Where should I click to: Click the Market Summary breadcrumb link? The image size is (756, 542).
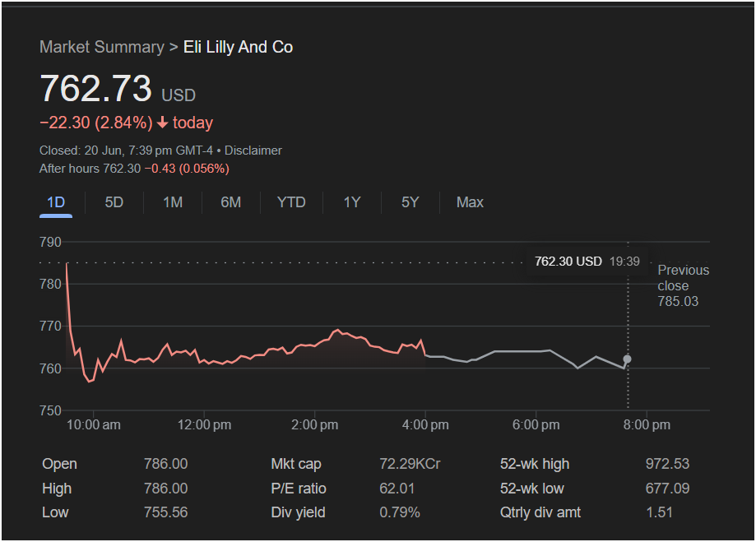point(102,47)
